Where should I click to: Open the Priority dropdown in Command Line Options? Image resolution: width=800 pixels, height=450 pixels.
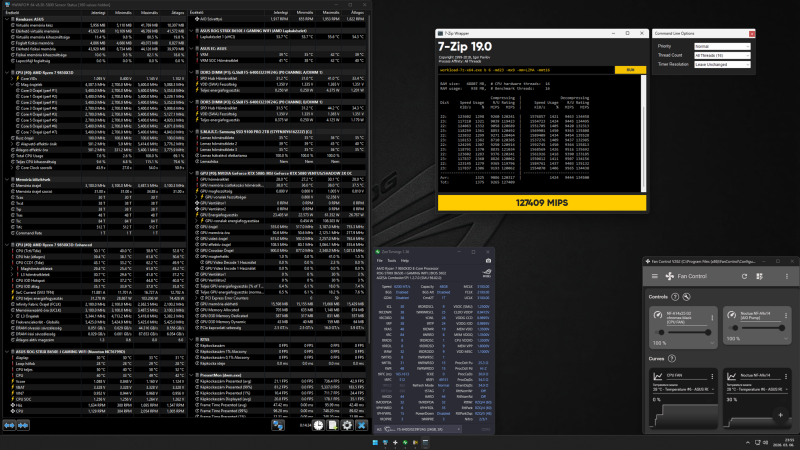point(722,46)
